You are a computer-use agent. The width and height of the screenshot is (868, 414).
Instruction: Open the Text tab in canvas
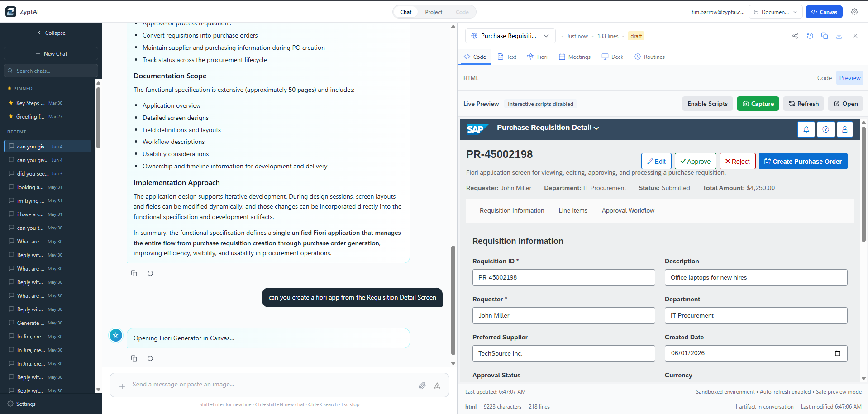pyautogui.click(x=507, y=57)
